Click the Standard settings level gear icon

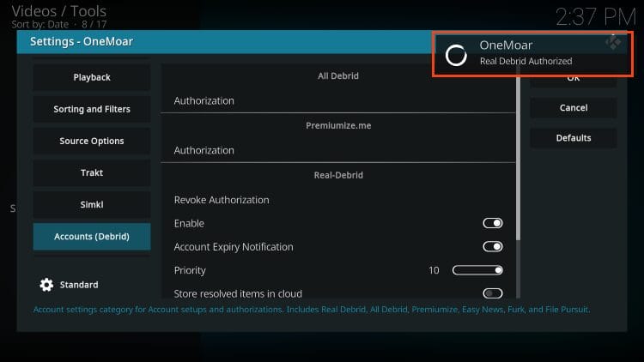point(46,285)
